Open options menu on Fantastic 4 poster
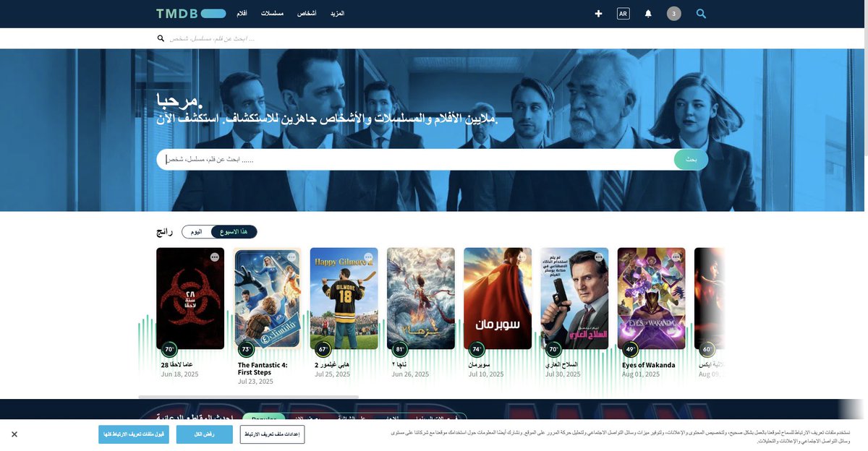Image resolution: width=868 pixels, height=451 pixels. click(x=292, y=257)
